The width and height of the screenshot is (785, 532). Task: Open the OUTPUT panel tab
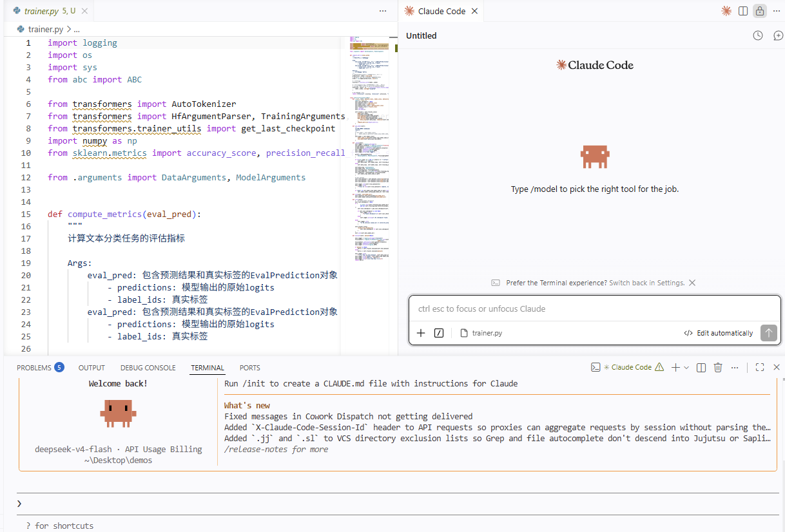point(92,368)
